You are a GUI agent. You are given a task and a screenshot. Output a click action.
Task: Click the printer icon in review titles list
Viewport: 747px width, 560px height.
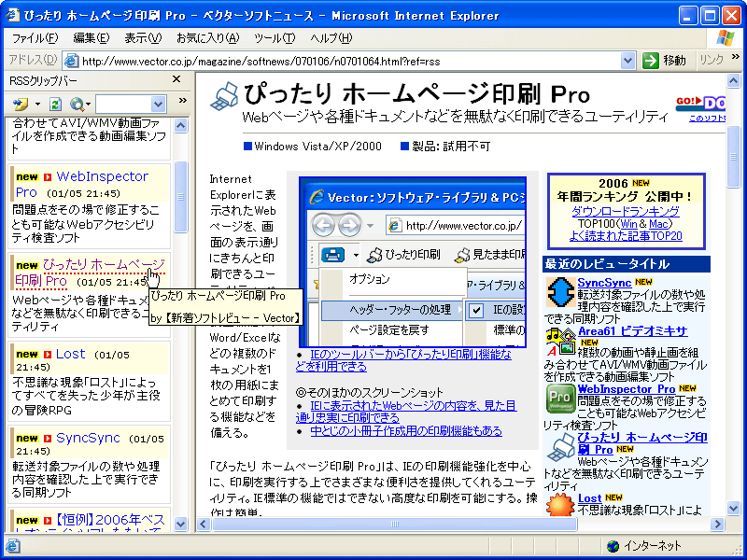pos(561,447)
